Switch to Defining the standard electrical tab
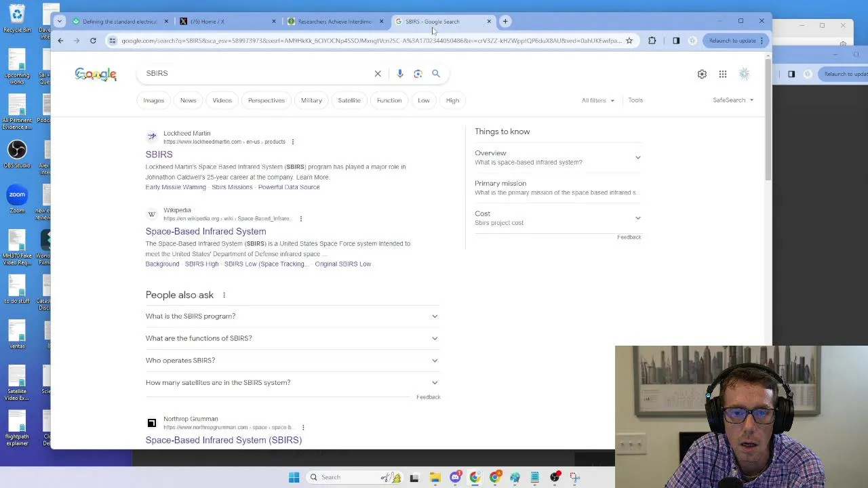The width and height of the screenshot is (868, 488). [x=120, y=22]
